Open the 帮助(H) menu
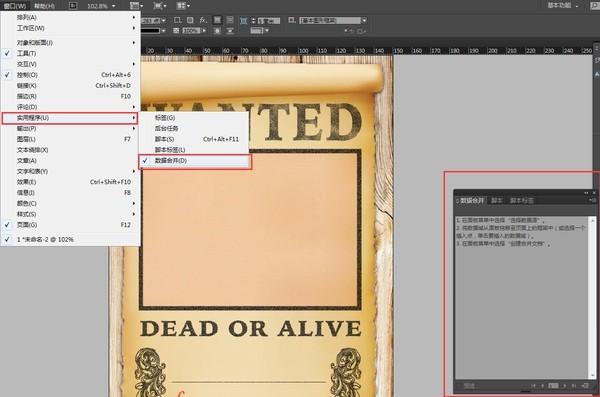This screenshot has width=600, height=397. coord(44,6)
